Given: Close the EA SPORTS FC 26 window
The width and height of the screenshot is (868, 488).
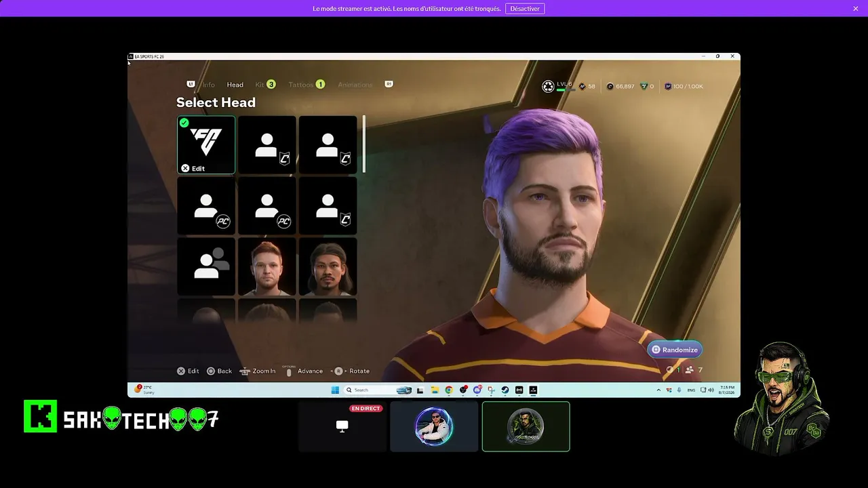Looking at the screenshot, I should (732, 56).
